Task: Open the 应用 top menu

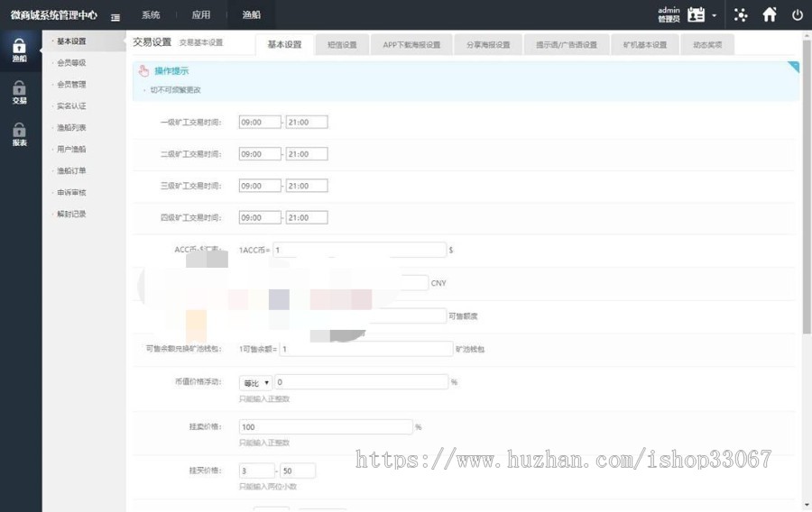Action: pyautogui.click(x=201, y=15)
